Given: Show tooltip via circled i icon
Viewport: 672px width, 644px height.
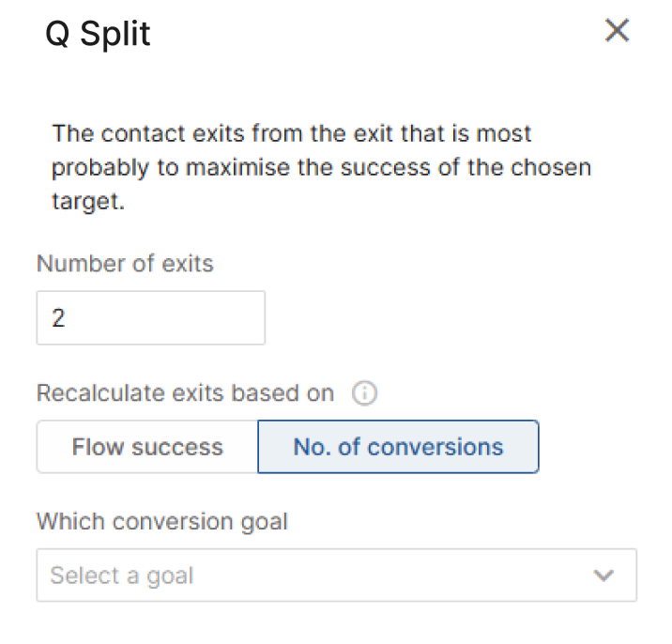Looking at the screenshot, I should [x=364, y=393].
